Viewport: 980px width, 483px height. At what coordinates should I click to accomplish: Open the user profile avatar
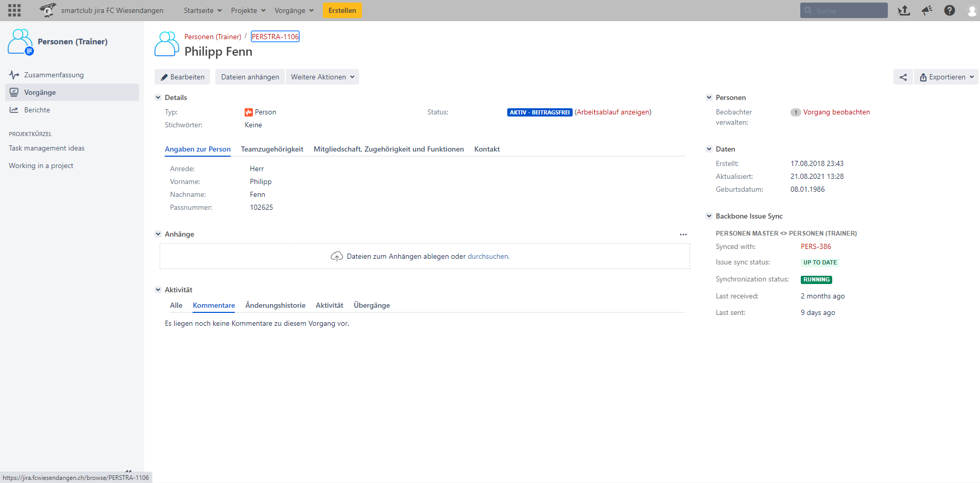[x=972, y=10]
